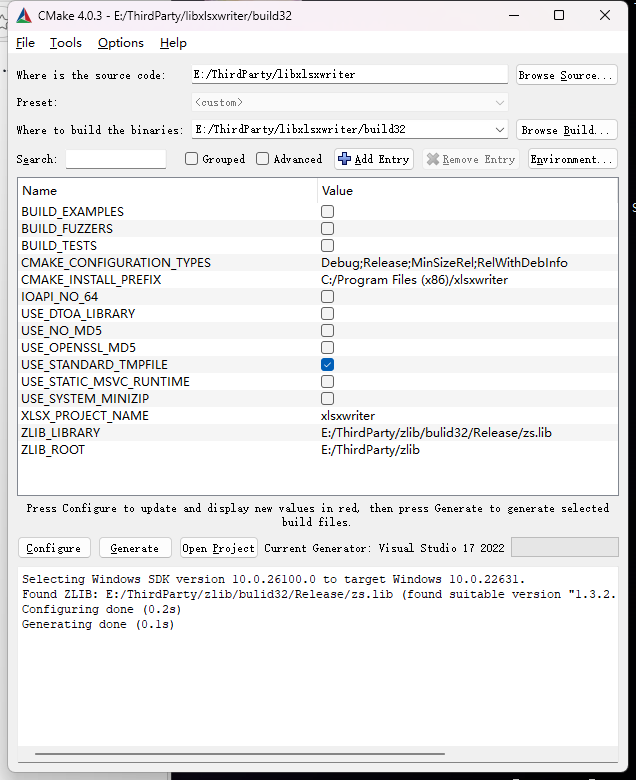Enable USE_NO_MD5 checkbox
This screenshot has height=780, width=636.
click(x=327, y=331)
